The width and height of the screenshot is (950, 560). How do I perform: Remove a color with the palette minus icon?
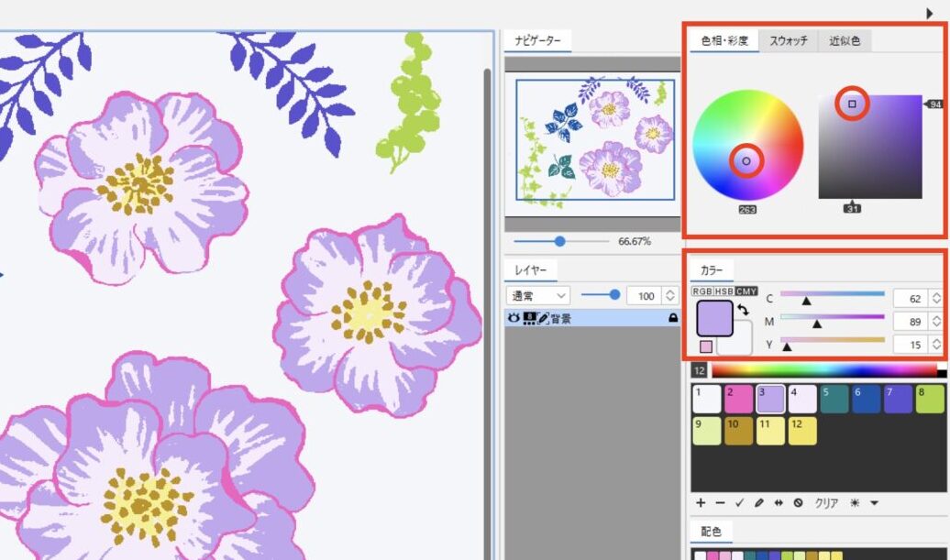720,502
